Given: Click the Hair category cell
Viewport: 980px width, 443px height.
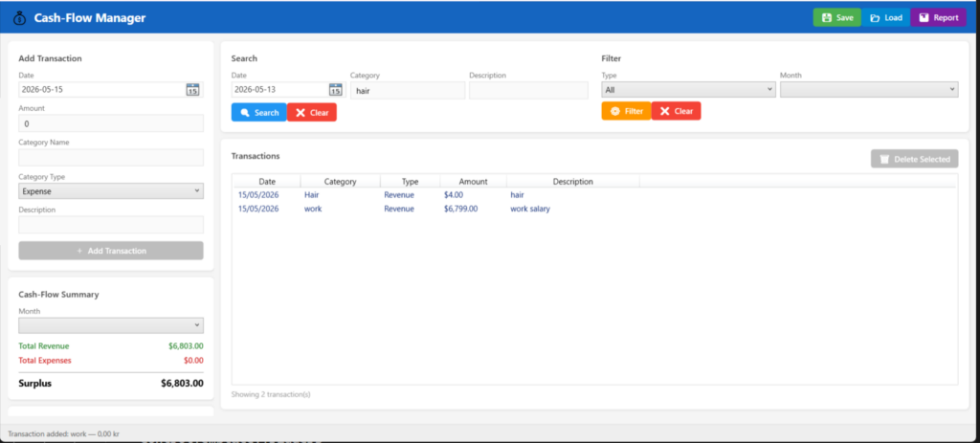Looking at the screenshot, I should pos(311,195).
